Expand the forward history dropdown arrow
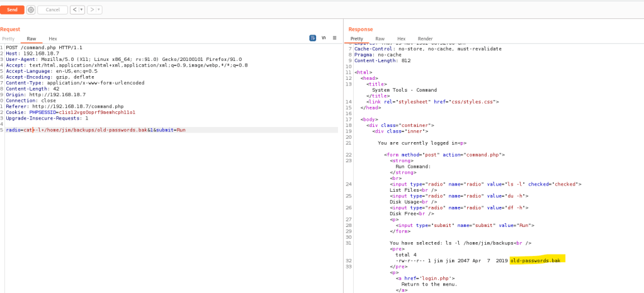This screenshot has height=293, width=644. click(x=99, y=10)
